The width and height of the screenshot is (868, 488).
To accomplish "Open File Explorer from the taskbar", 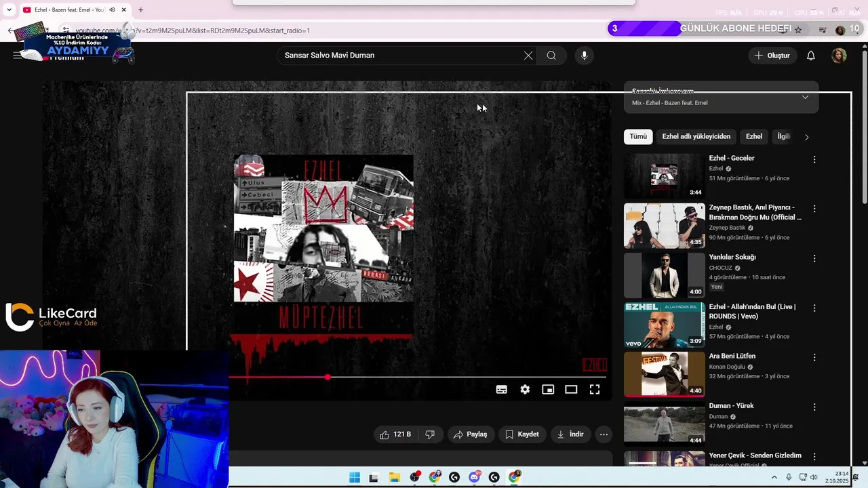I will 394,477.
